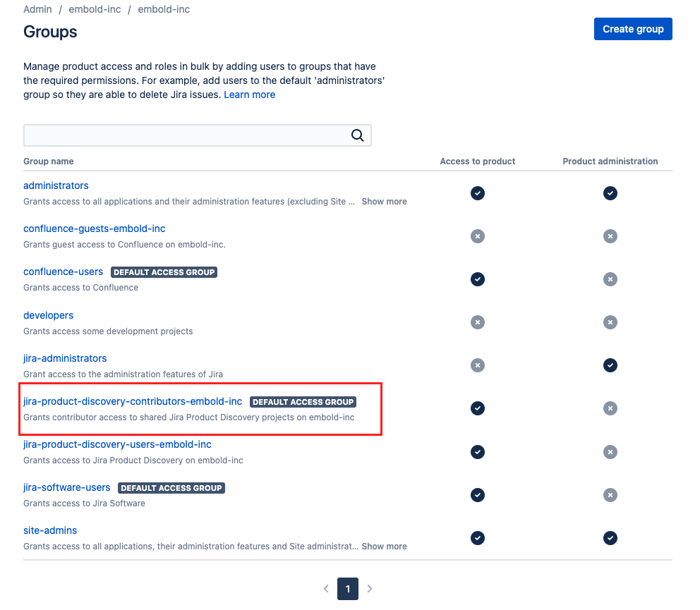Click confluence-guests access to product cross icon

tap(477, 236)
